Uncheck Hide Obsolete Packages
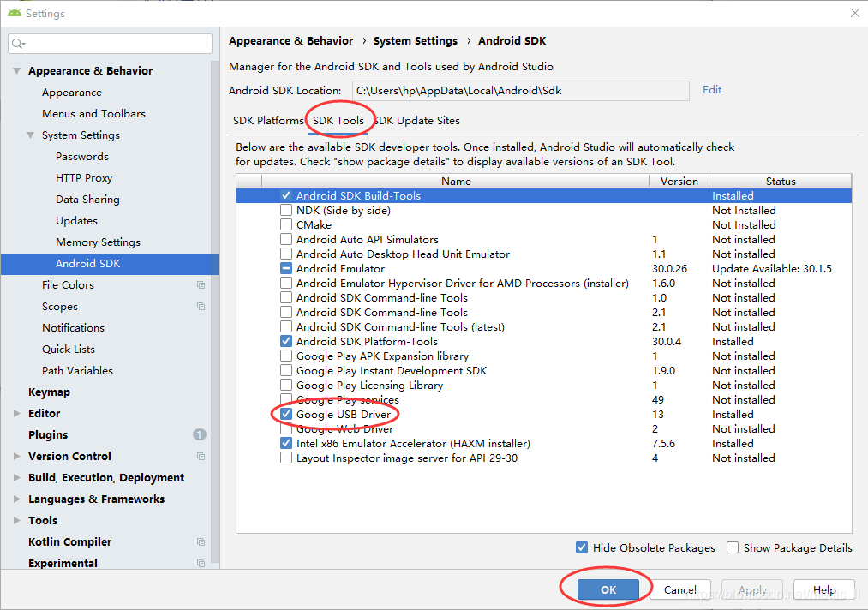Image resolution: width=868 pixels, height=610 pixels. pos(582,547)
